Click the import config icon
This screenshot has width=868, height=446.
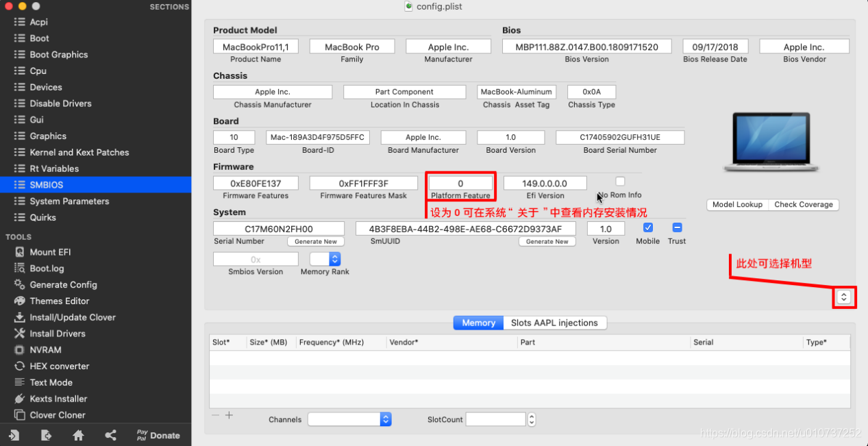click(14, 435)
